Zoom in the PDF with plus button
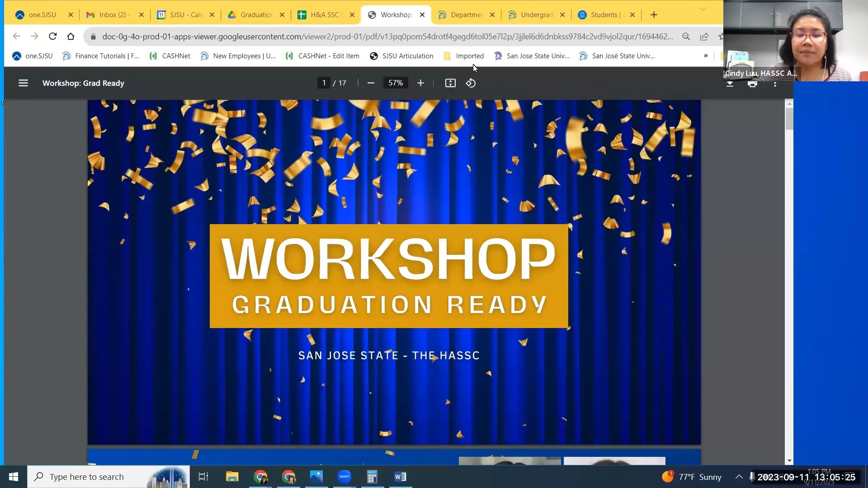 click(x=420, y=83)
